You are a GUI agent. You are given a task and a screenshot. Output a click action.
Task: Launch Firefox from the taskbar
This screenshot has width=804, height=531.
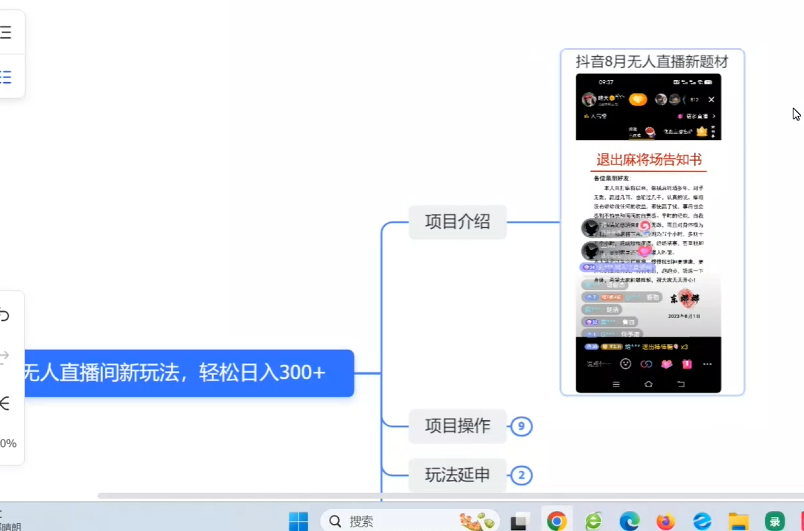point(666,521)
